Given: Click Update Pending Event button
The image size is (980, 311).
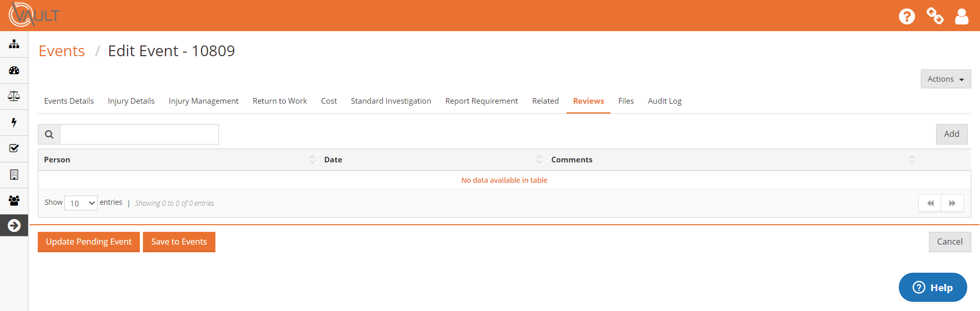Looking at the screenshot, I should point(89,242).
